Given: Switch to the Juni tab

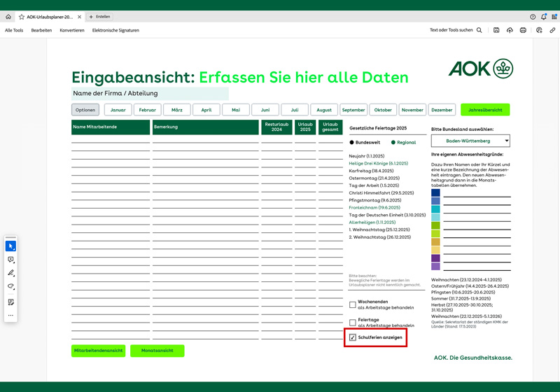Looking at the screenshot, I should tap(265, 110).
